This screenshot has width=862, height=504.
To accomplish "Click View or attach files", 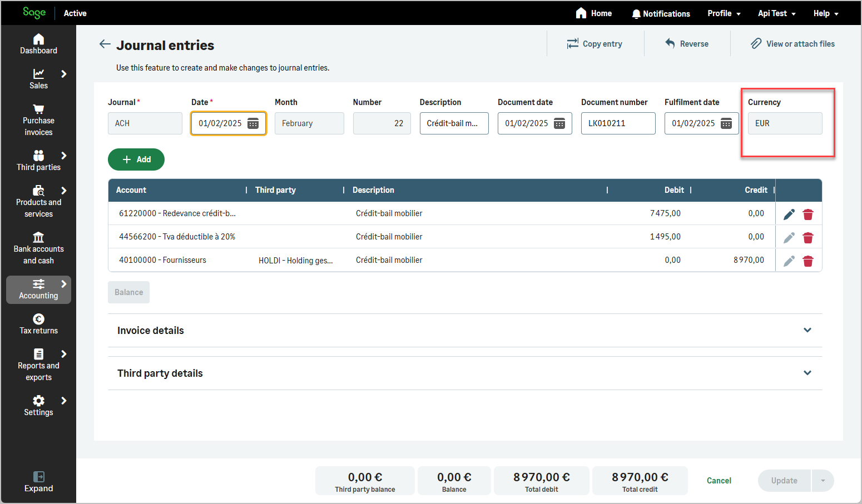I will (792, 44).
